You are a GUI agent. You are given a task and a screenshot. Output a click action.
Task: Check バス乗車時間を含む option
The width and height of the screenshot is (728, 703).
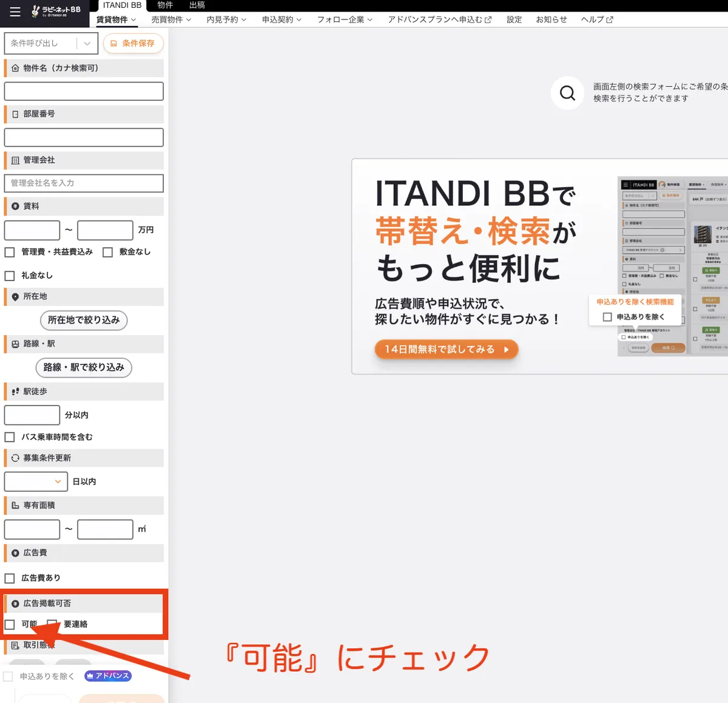coord(10,437)
